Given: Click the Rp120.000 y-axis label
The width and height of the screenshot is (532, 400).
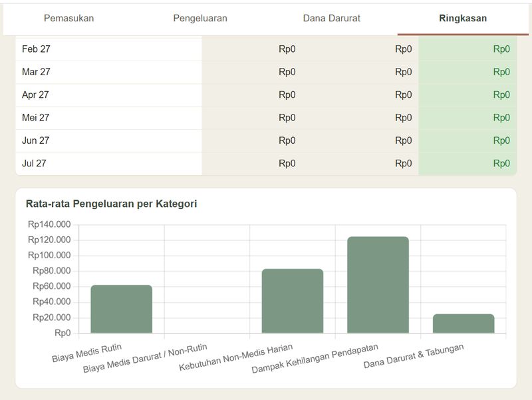Looking at the screenshot, I should 49,240.
